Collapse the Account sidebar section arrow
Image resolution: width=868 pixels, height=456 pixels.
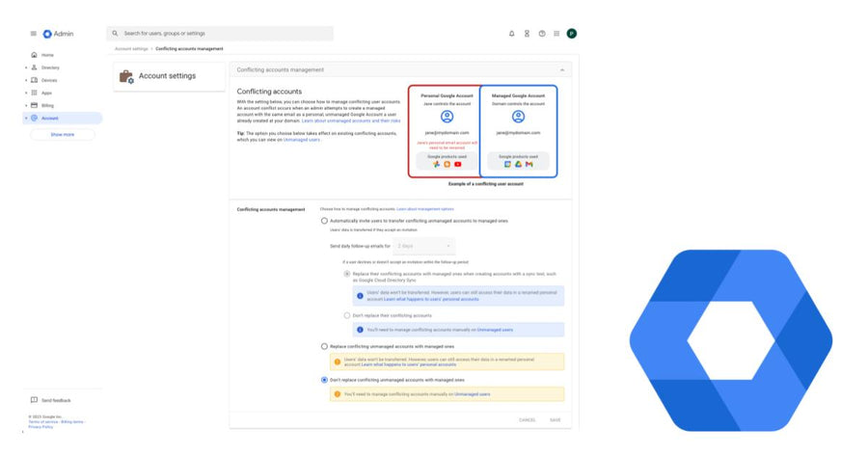pyautogui.click(x=26, y=118)
